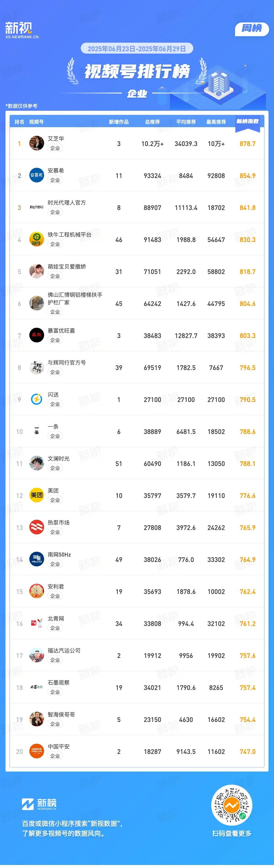Select the 热泵市场 red logo icon
274x868 pixels.
tap(36, 527)
